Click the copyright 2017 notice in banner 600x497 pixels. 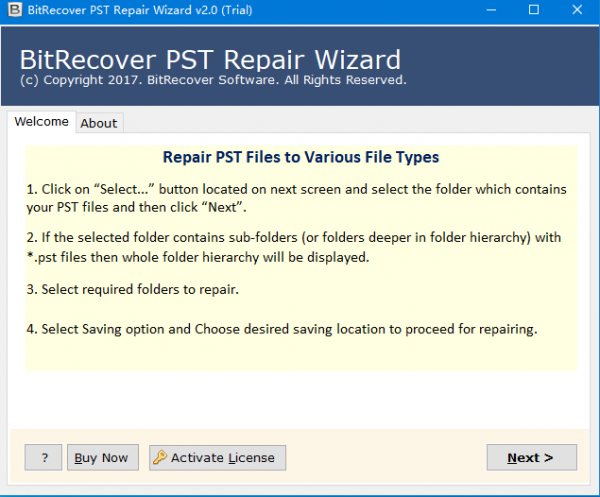pyautogui.click(x=212, y=80)
